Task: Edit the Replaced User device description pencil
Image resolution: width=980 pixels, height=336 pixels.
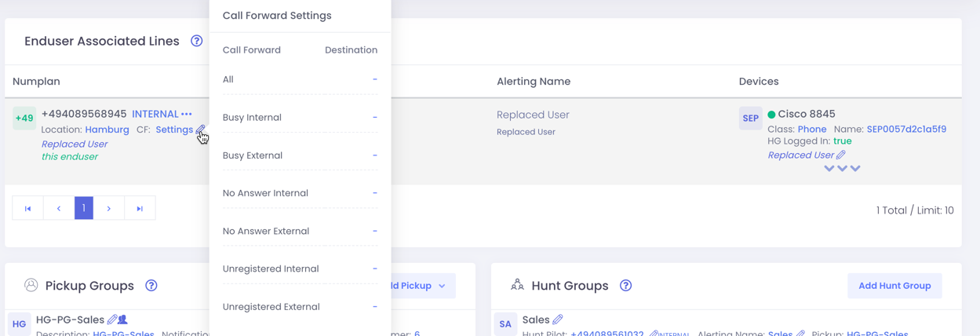Action: coord(841,155)
